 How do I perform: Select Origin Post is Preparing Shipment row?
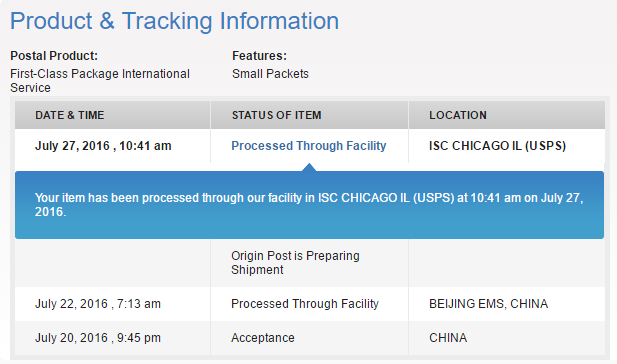(309, 263)
